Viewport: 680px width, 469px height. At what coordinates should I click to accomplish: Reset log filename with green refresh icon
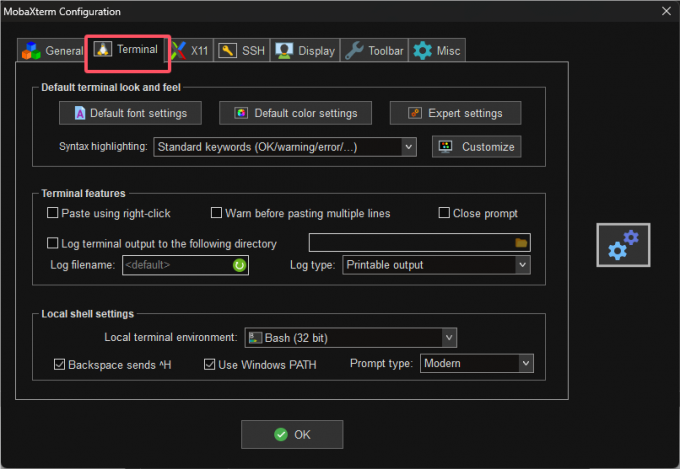point(239,265)
